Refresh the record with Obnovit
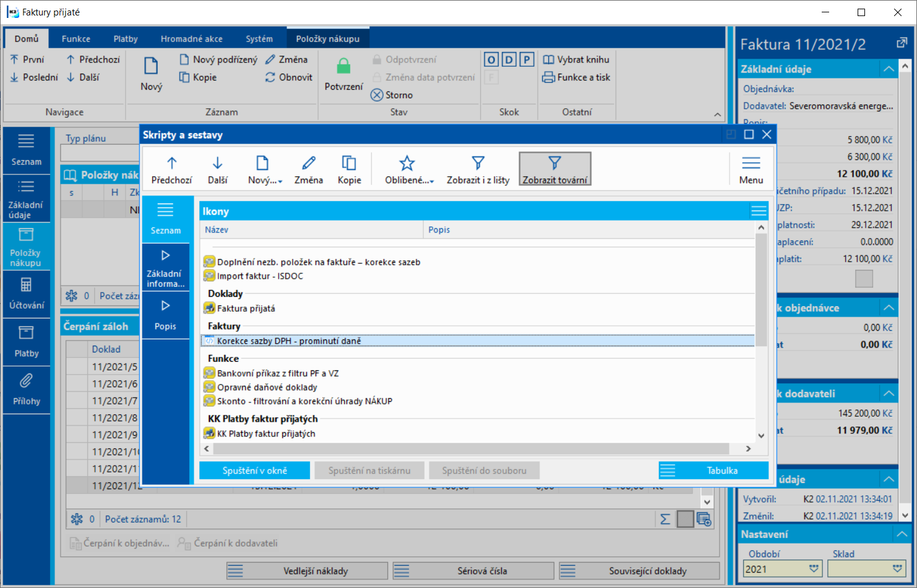The width and height of the screenshot is (917, 588). [289, 77]
